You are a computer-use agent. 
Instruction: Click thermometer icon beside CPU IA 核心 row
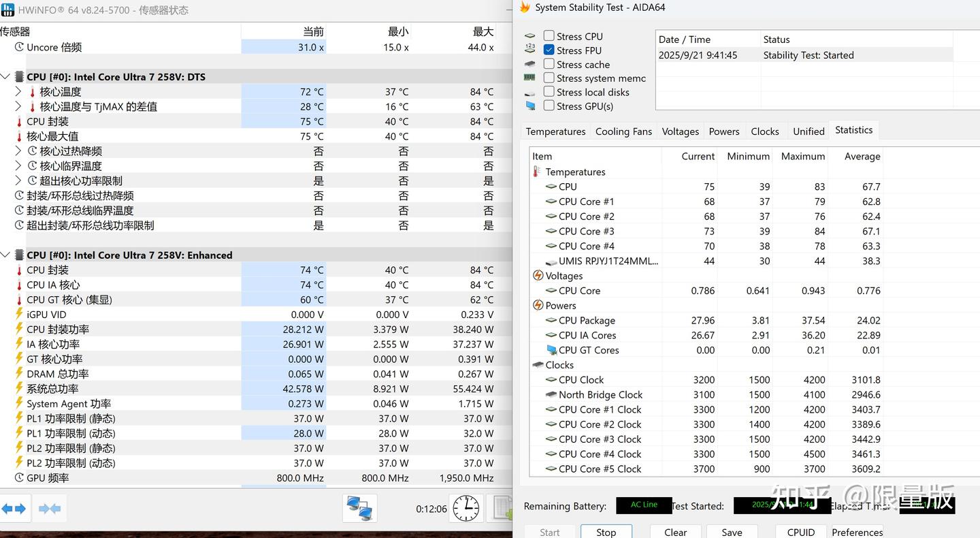point(19,285)
